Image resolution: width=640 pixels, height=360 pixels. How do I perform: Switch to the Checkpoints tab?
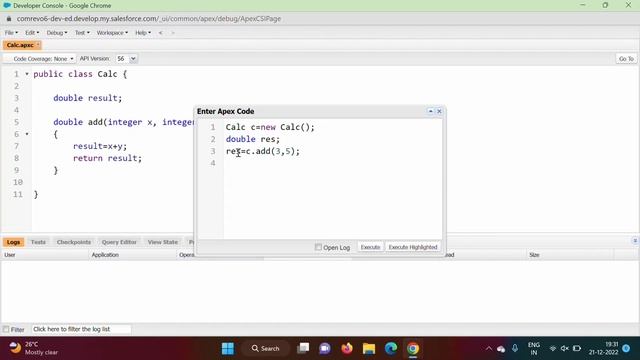pyautogui.click(x=74, y=242)
